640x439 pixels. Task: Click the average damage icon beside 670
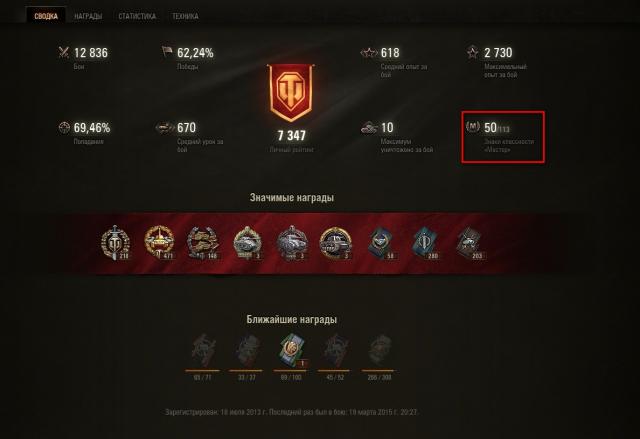pos(164,128)
